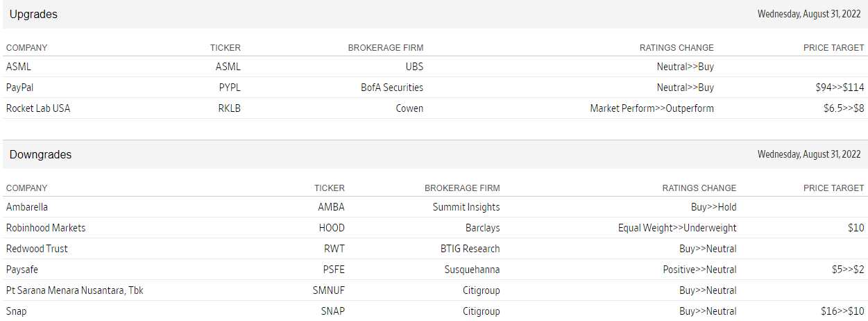Sort Upgrades table by Brokerage Firm header
The image size is (868, 321).
pos(385,48)
